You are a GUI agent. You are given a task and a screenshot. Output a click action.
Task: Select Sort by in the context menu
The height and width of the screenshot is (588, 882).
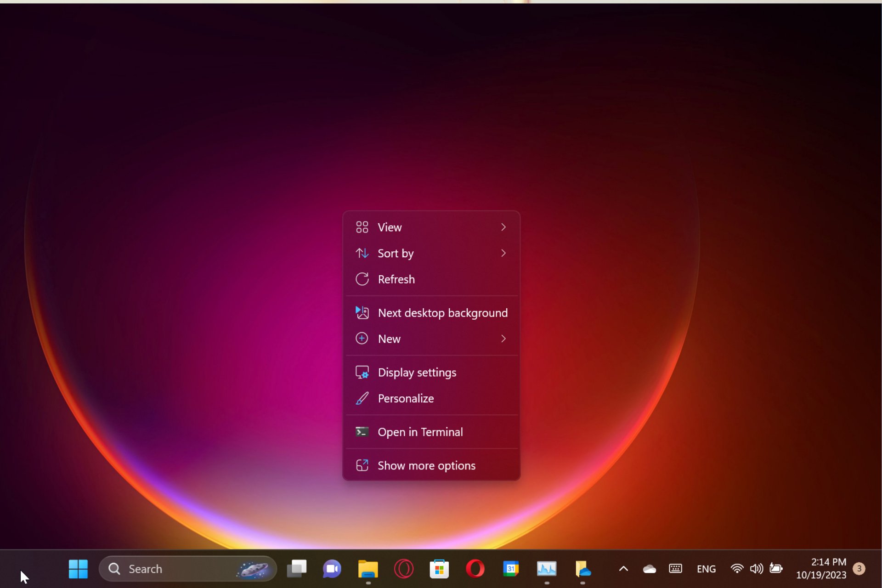pos(431,253)
